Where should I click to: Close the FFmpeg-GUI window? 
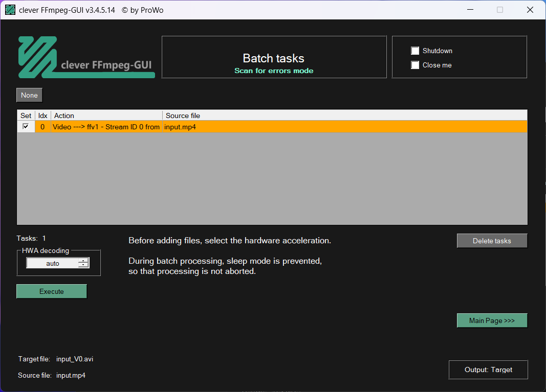(530, 10)
